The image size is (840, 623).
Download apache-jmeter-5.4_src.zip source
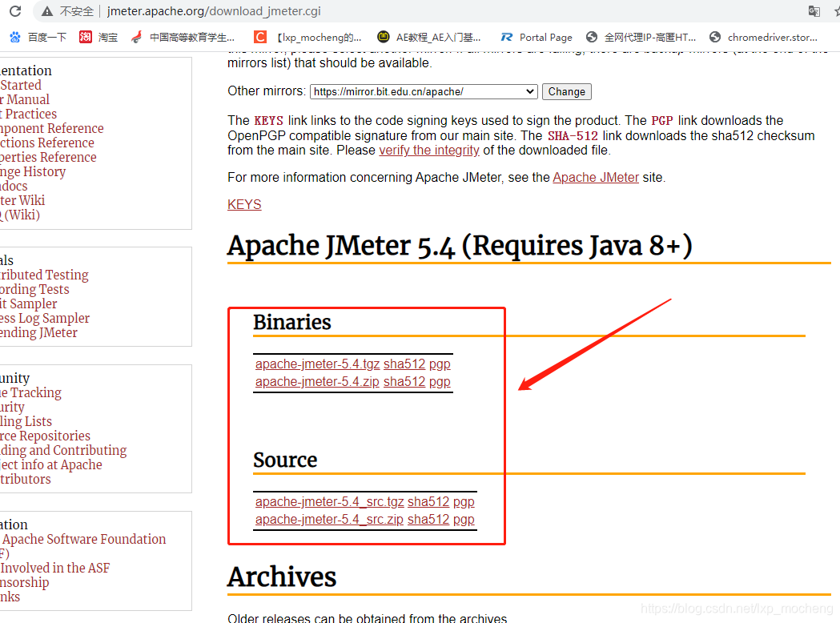pos(329,520)
